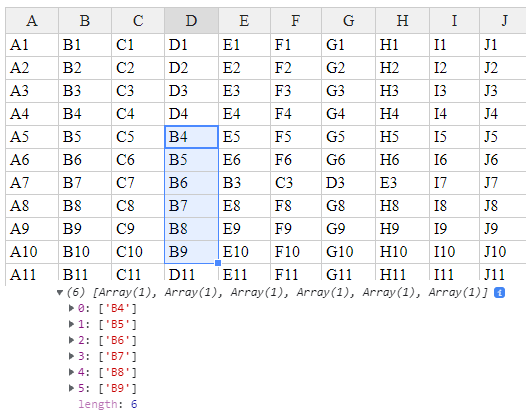Select cell C1
The image size is (526, 410).
point(138,45)
